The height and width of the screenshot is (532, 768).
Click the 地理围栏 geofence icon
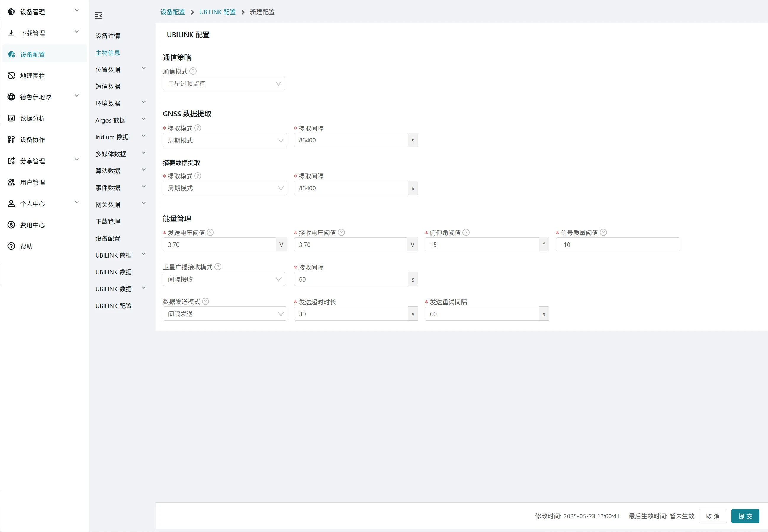point(11,76)
